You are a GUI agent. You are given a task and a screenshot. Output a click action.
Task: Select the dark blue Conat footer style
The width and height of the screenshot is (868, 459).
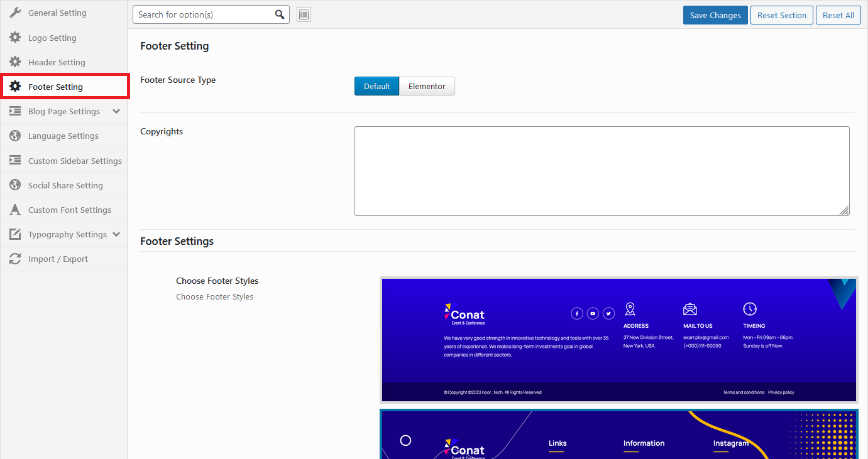(x=618, y=339)
